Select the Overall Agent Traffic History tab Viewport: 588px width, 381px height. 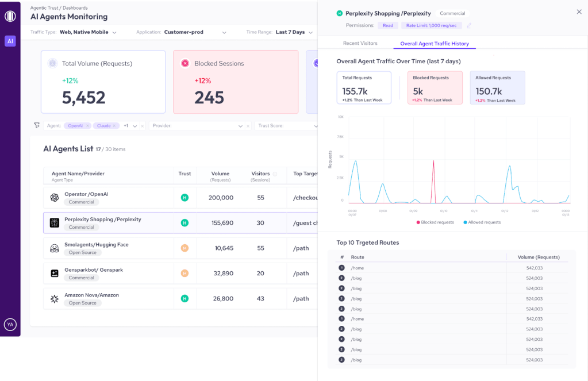click(435, 44)
